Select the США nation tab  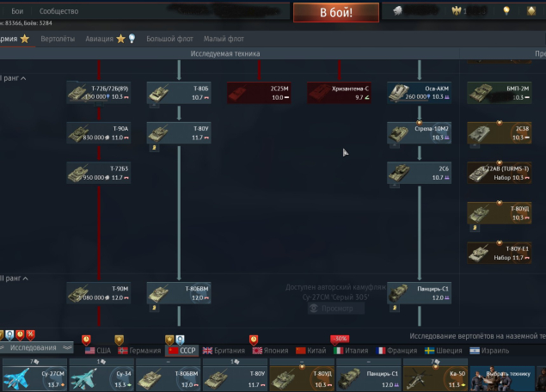click(98, 351)
